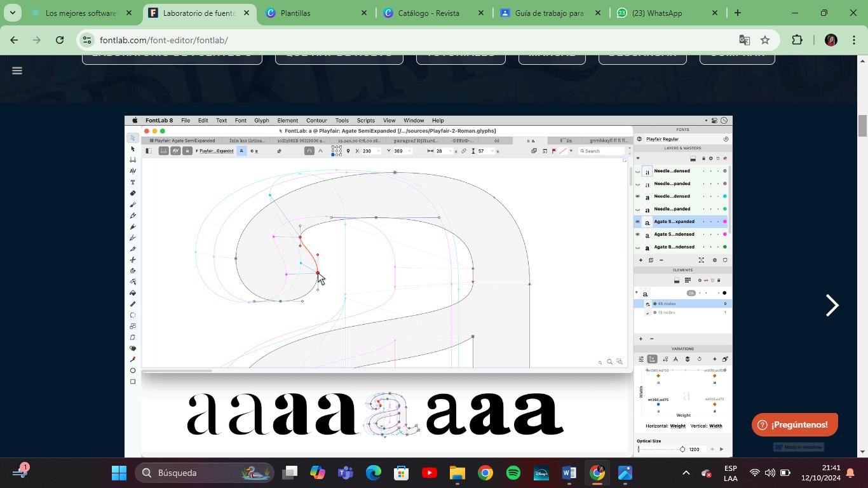The height and width of the screenshot is (488, 868).
Task: Click the clock icon in mac menu bar
Action: [x=724, y=120]
